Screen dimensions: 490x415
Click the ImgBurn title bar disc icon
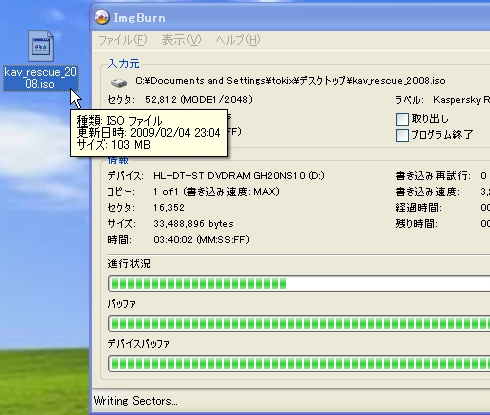pos(102,17)
